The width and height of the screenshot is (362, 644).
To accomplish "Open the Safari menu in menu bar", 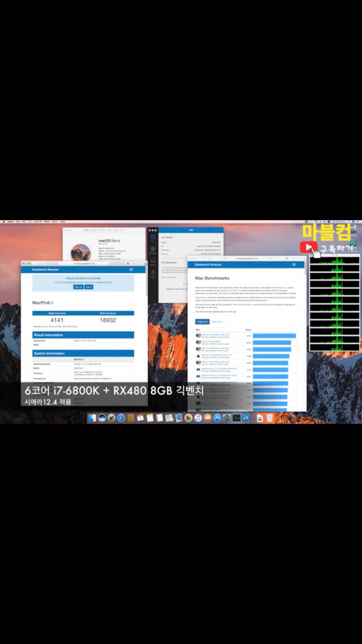I will [x=10, y=222].
